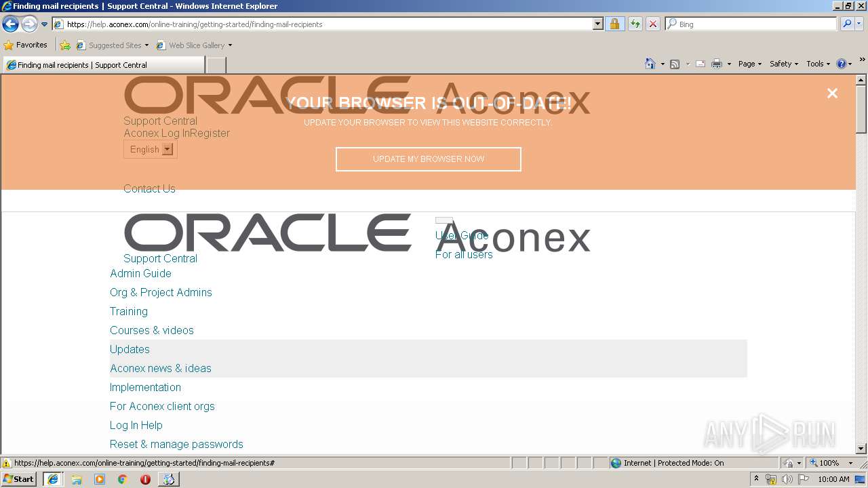Viewport: 868px width, 488px height.
Task: Click the volume speaker tray icon
Action: click(787, 479)
